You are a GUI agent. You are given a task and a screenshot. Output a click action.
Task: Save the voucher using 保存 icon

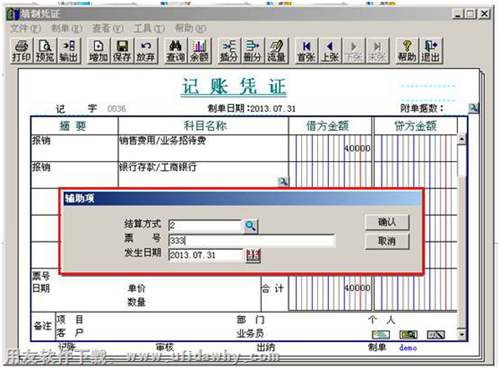click(122, 51)
